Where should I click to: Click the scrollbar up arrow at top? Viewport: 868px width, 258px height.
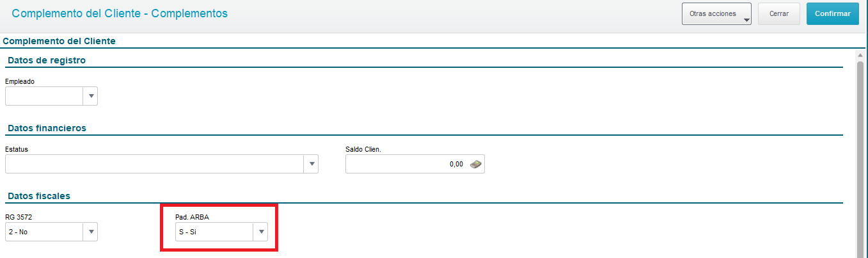pyautogui.click(x=860, y=56)
